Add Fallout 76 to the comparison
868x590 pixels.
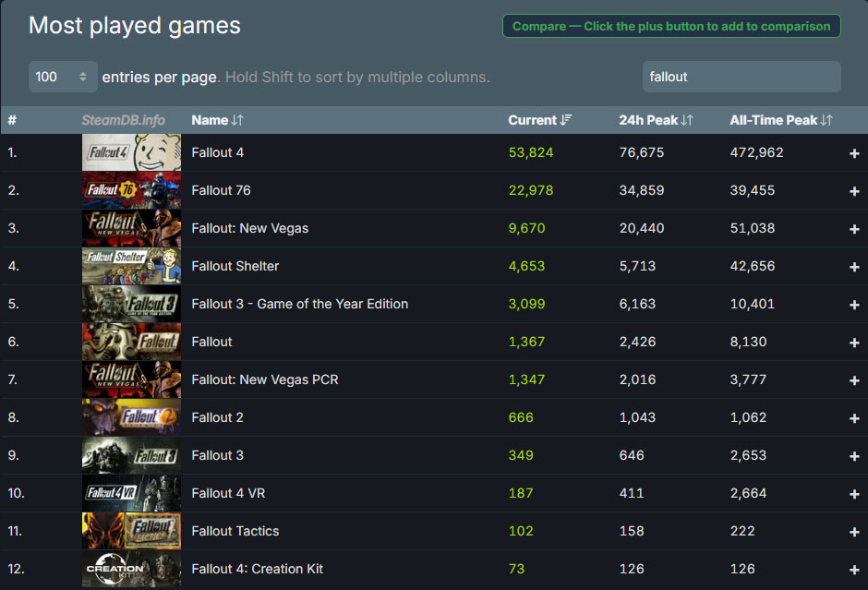pyautogui.click(x=853, y=190)
